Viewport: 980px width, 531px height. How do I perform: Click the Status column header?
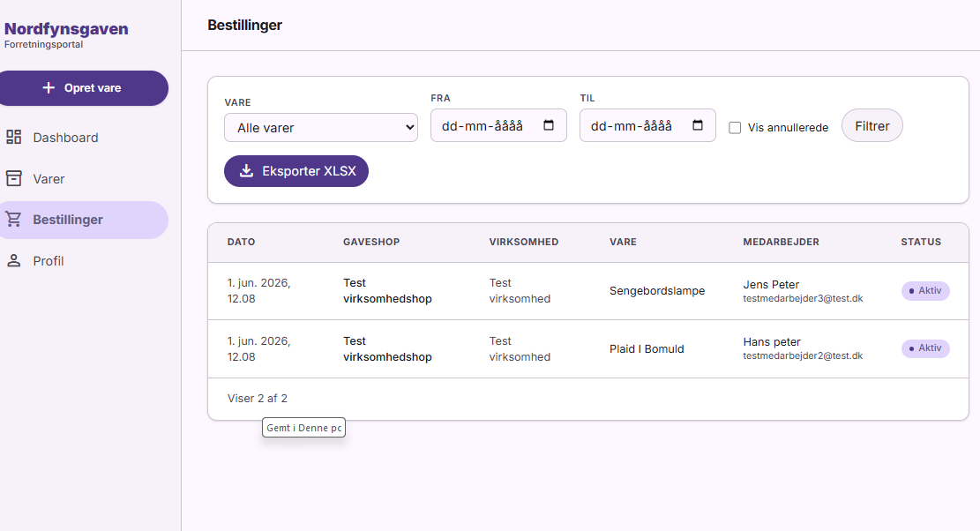[921, 242]
